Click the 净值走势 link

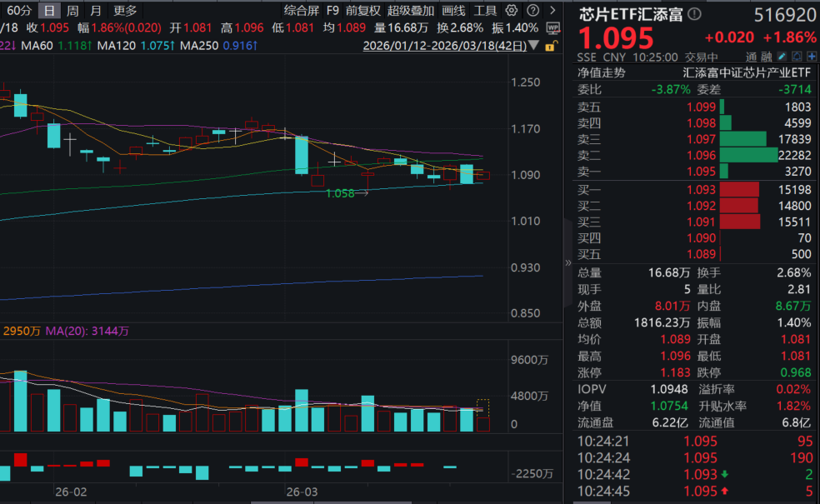602,72
